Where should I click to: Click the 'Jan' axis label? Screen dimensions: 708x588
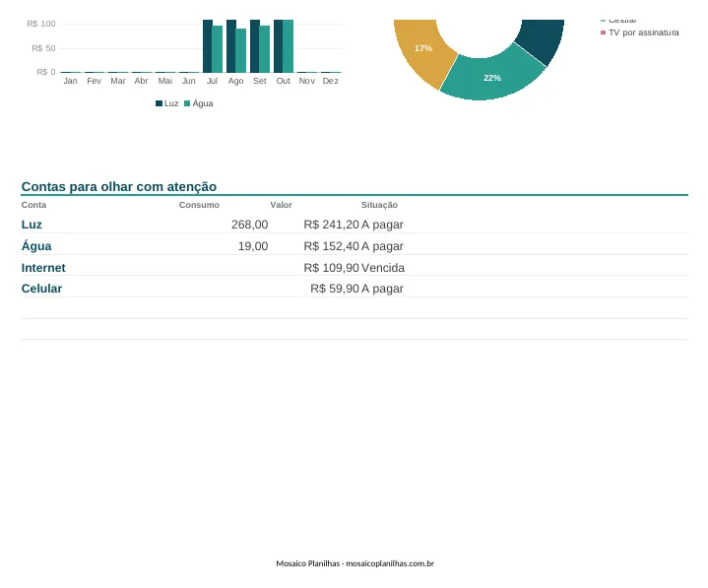[x=71, y=81]
